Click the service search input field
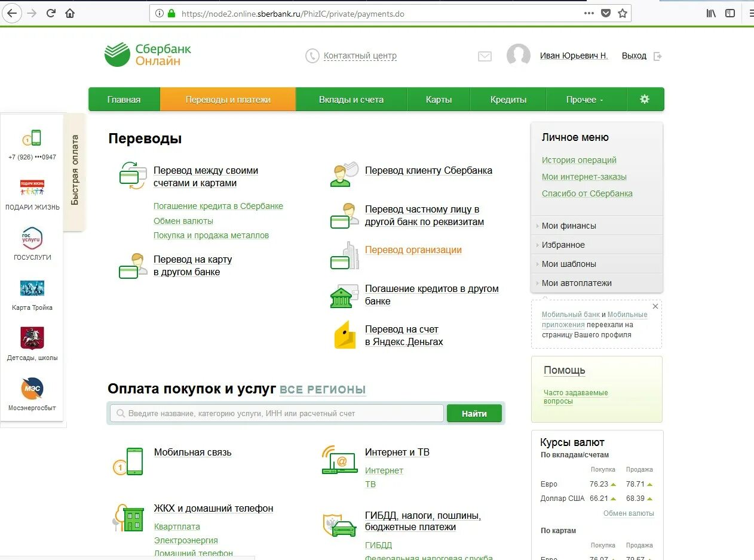The image size is (754, 560). (x=275, y=413)
